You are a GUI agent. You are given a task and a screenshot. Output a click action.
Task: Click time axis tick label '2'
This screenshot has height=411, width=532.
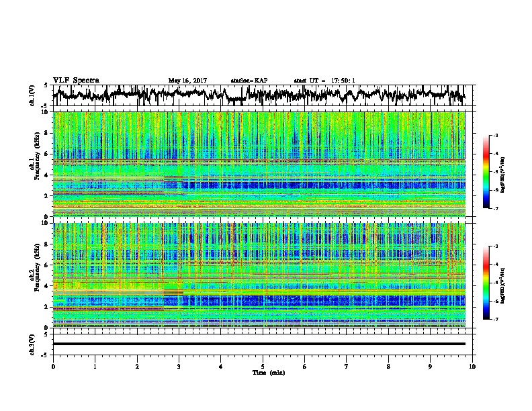pos(137,367)
